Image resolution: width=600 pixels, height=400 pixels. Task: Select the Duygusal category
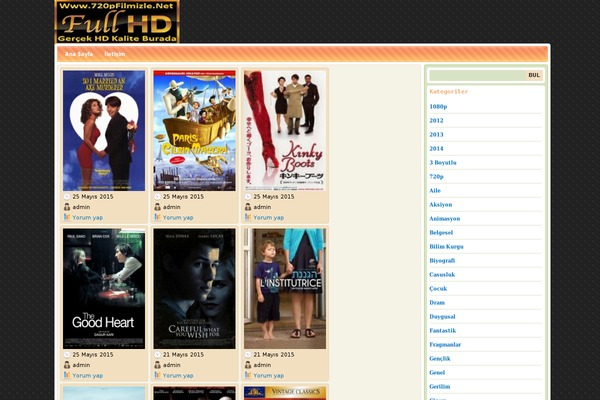click(442, 317)
